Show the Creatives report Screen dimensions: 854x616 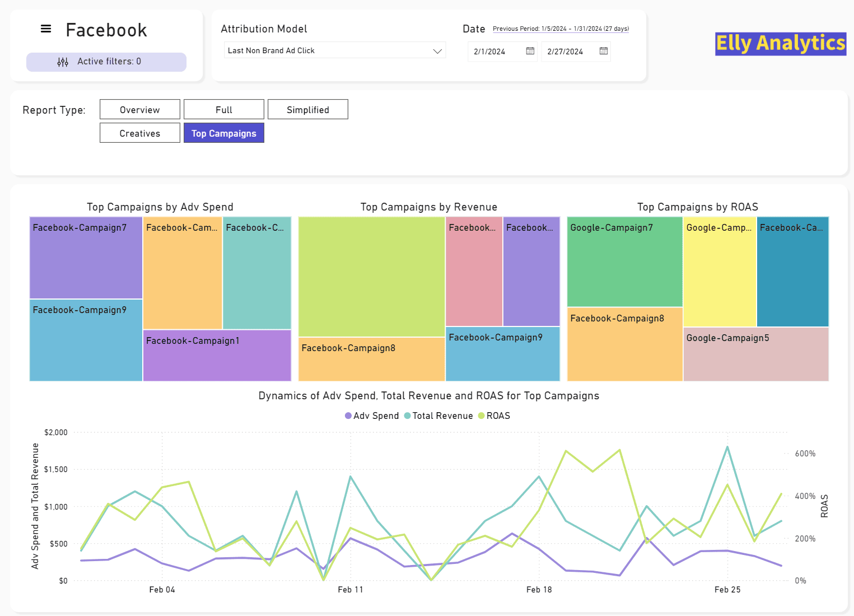click(x=140, y=133)
